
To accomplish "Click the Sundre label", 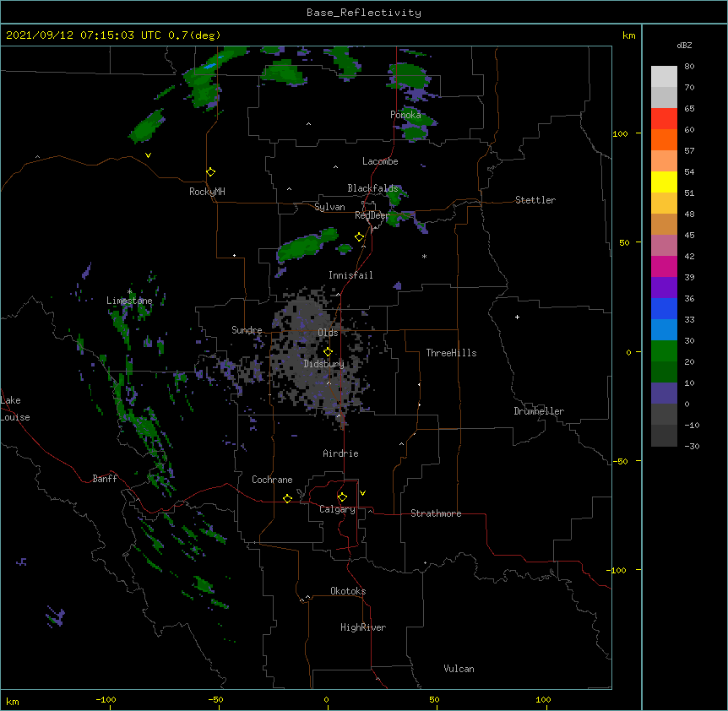I will point(247,330).
